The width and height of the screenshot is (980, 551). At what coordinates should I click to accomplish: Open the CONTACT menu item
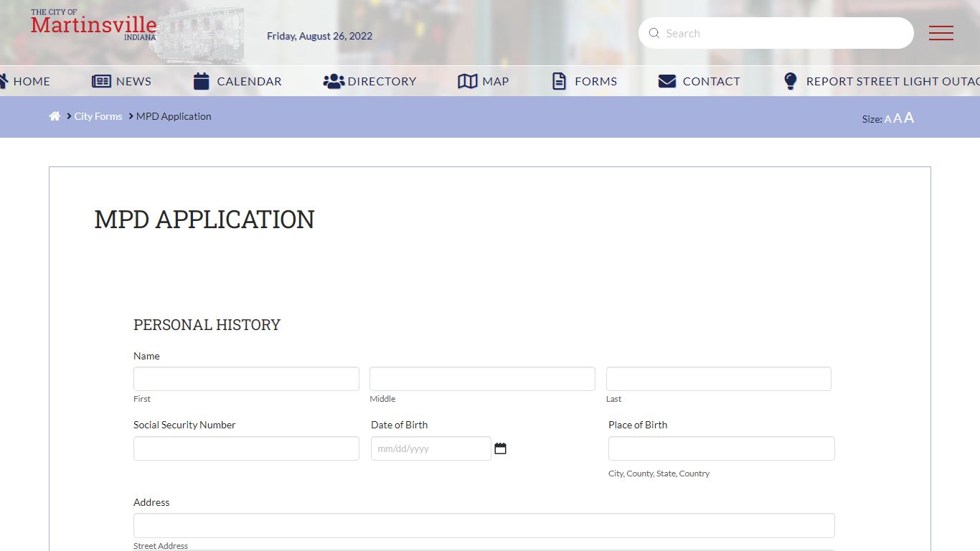[711, 81]
